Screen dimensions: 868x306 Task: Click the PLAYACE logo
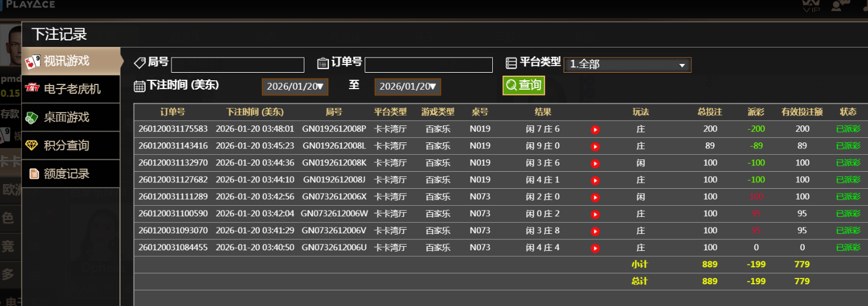(x=29, y=5)
